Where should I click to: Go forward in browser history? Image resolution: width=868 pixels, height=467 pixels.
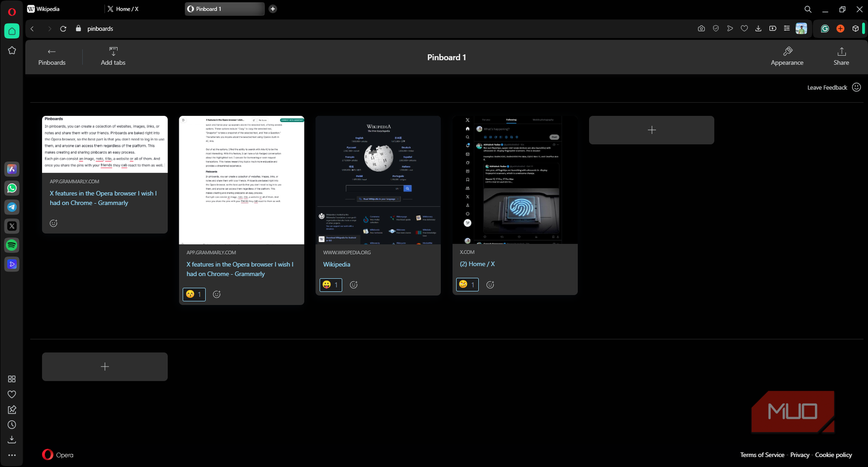(49, 28)
